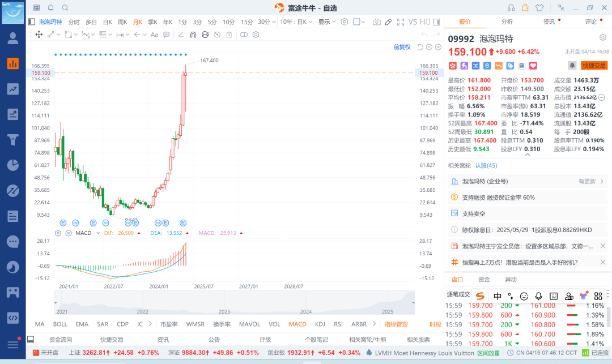Click the navigator left slider handle

click(x=56, y=302)
